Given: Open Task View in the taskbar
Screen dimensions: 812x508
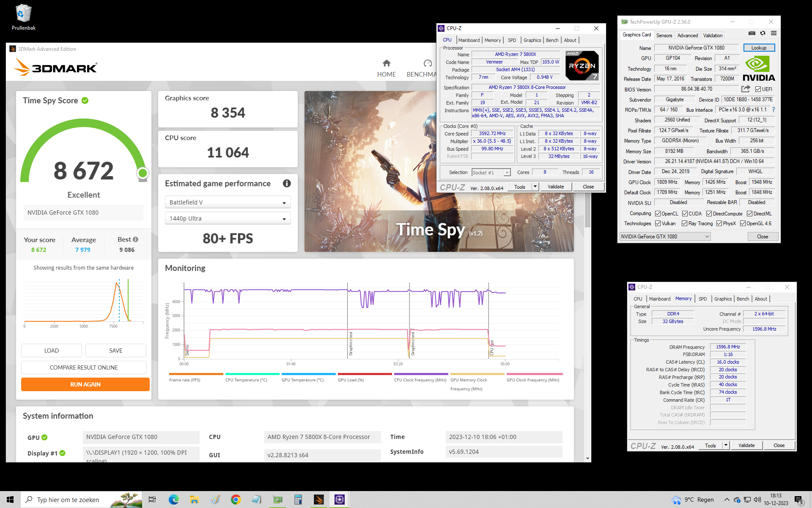Looking at the screenshot, I should (152, 500).
